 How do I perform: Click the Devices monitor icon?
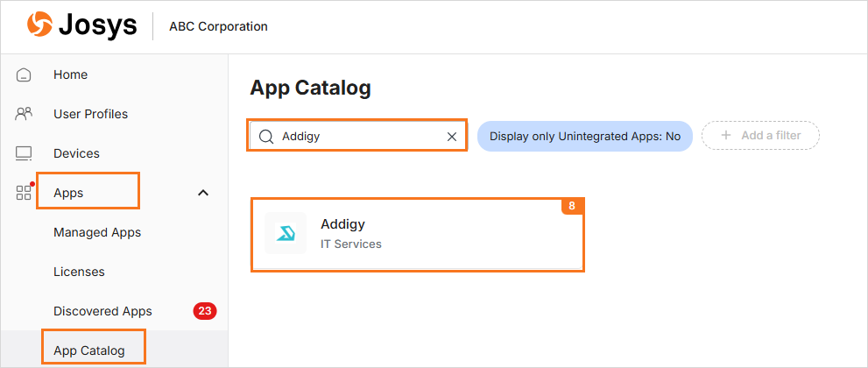pyautogui.click(x=24, y=153)
